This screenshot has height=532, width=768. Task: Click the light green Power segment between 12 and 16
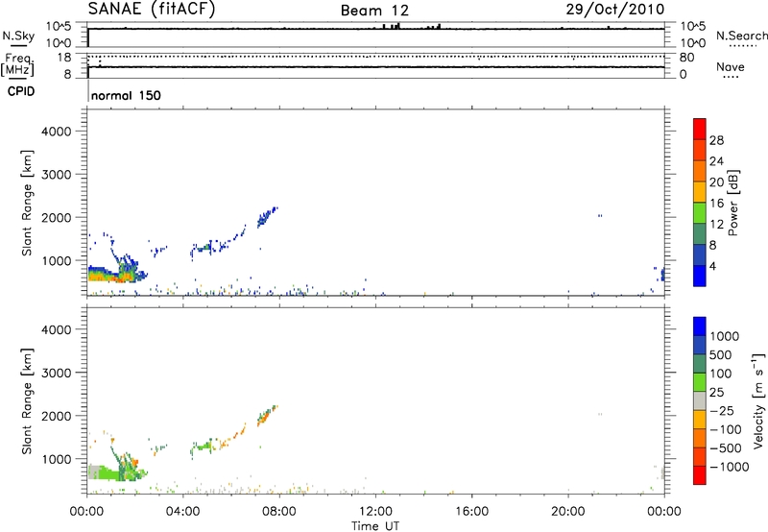pos(700,212)
